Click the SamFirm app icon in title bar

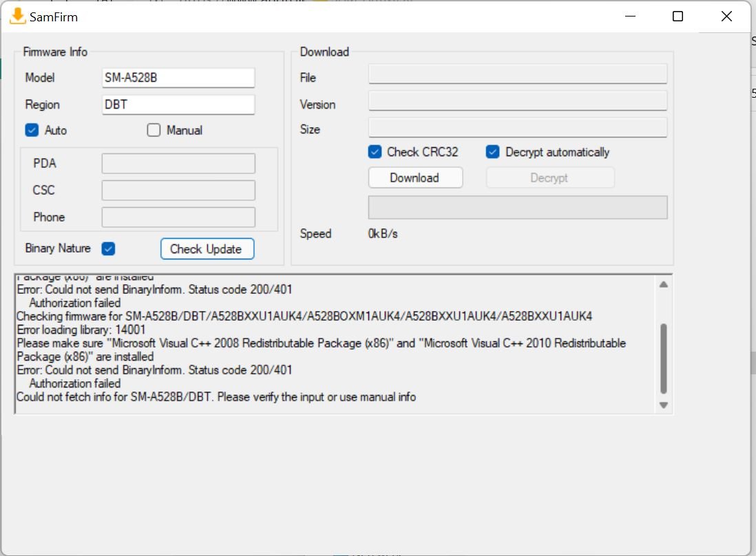point(17,17)
